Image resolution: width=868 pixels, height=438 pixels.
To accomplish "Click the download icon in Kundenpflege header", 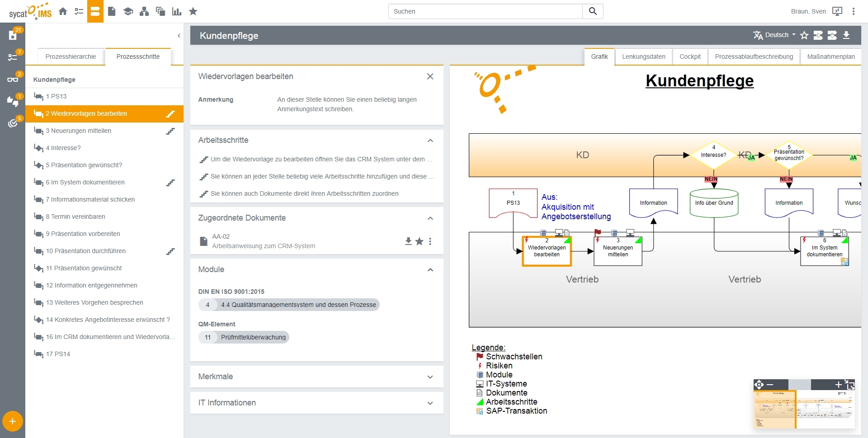I will pyautogui.click(x=846, y=35).
